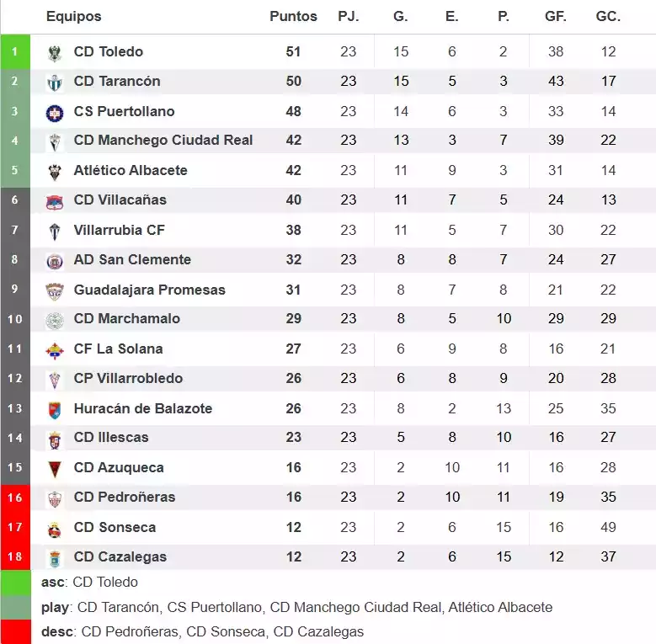This screenshot has height=644, width=656.
Task: Click the Atlético Albacete crest icon
Action: point(55,171)
